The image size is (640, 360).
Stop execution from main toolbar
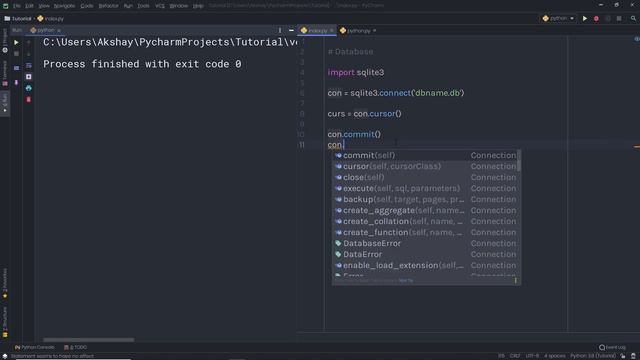pyautogui.click(x=619, y=18)
